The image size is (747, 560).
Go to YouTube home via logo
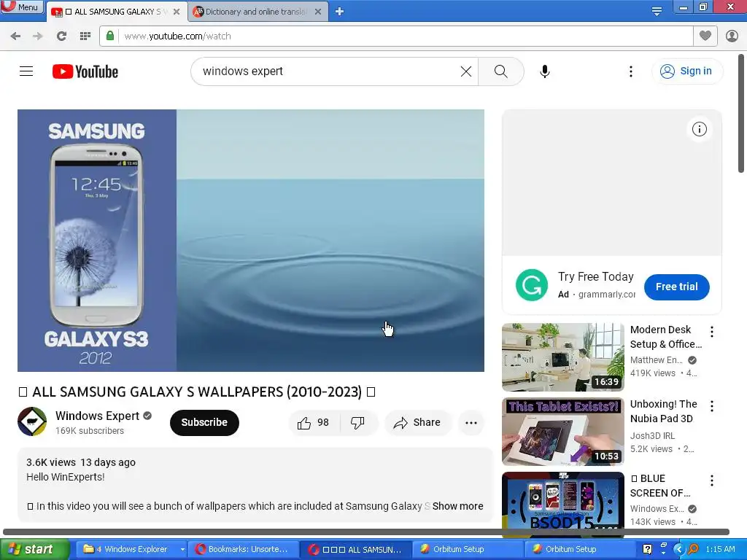[x=85, y=71]
